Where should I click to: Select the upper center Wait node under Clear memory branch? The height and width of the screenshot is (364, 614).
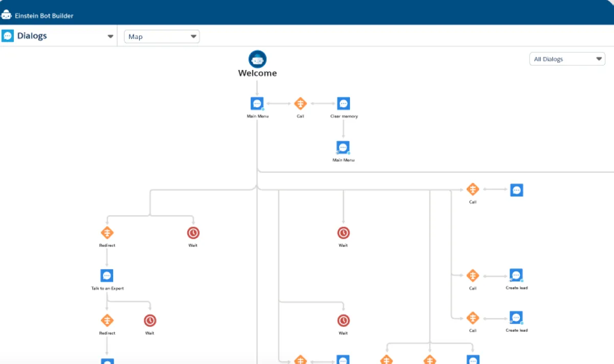tap(343, 233)
